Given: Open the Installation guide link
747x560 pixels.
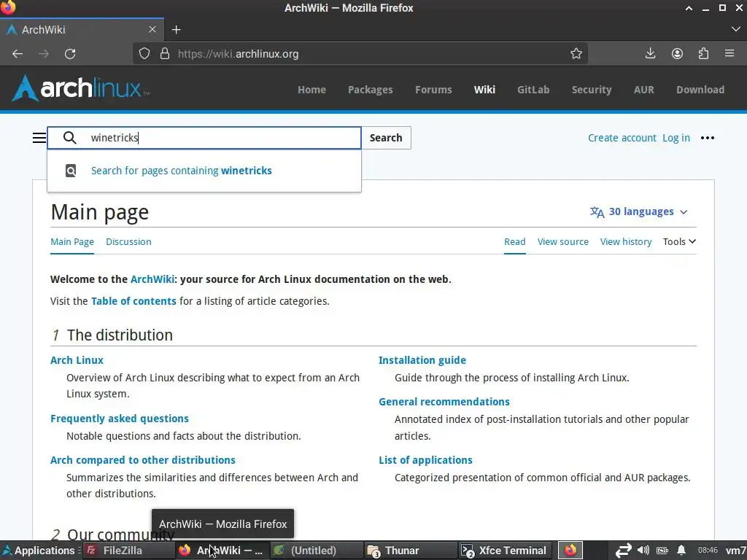Looking at the screenshot, I should 422,360.
